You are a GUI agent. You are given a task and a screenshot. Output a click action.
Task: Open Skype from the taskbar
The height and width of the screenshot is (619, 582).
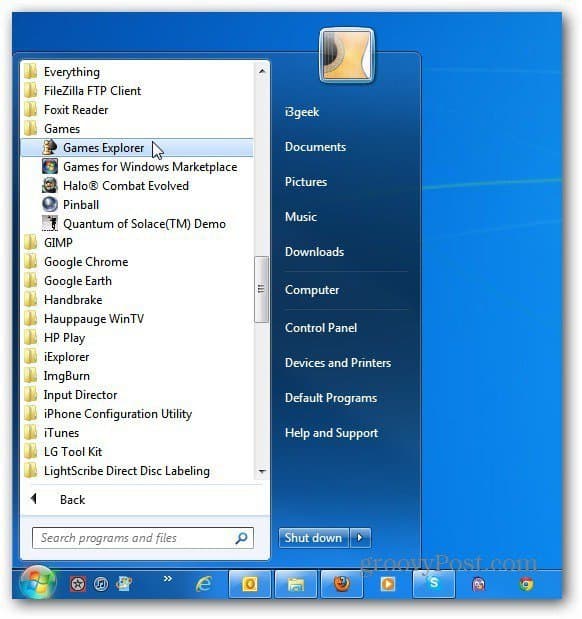pos(434,584)
